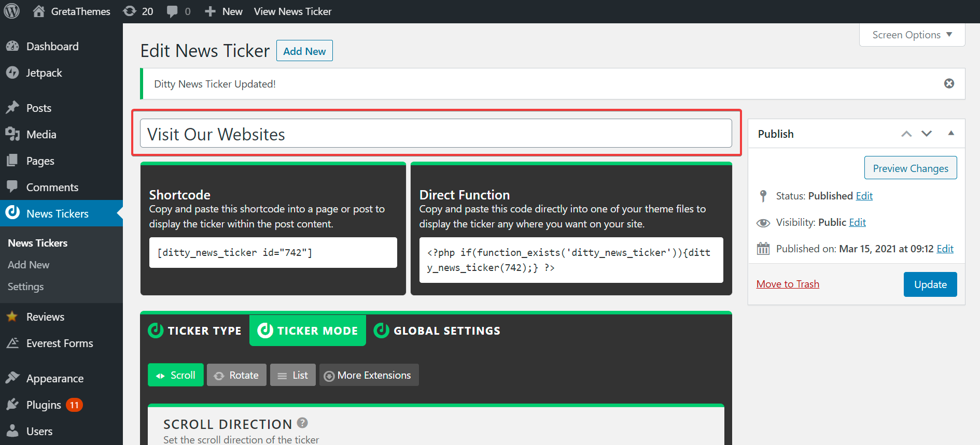
Task: Click the Plugins update count badge 11
Action: [x=75, y=405]
